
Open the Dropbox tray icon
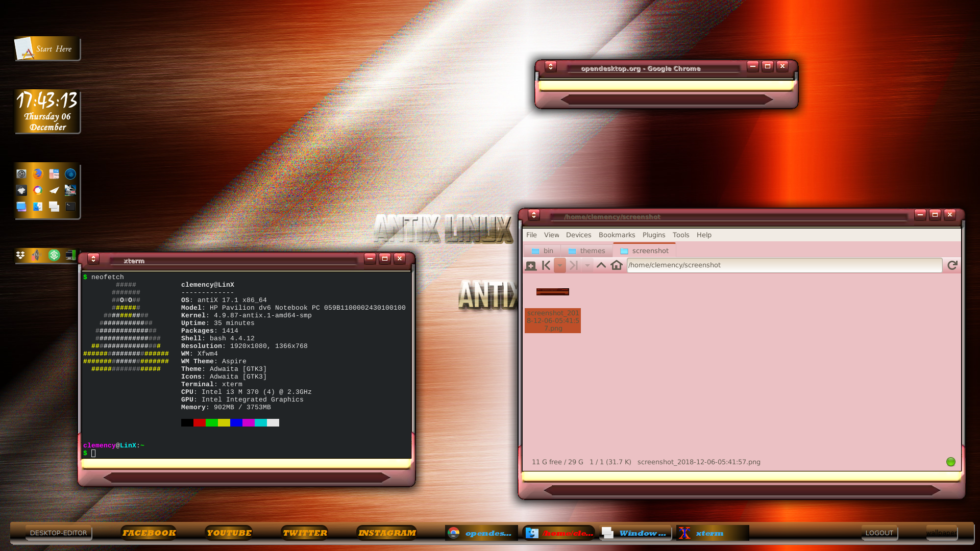tap(20, 255)
